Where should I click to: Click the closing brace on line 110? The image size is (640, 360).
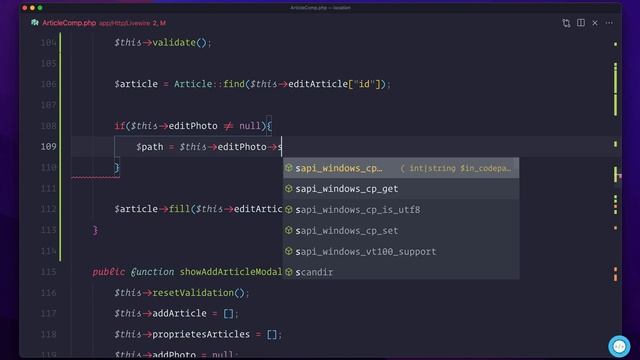pos(117,168)
